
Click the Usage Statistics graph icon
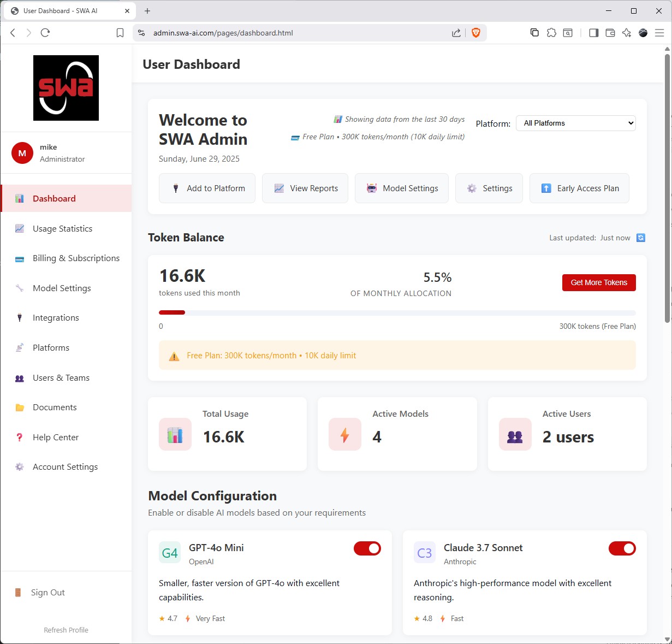click(x=20, y=228)
